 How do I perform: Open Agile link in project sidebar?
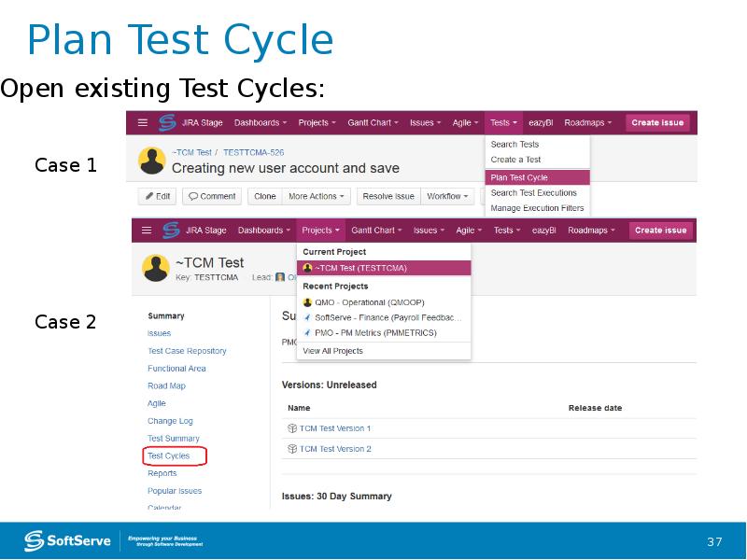(x=157, y=403)
